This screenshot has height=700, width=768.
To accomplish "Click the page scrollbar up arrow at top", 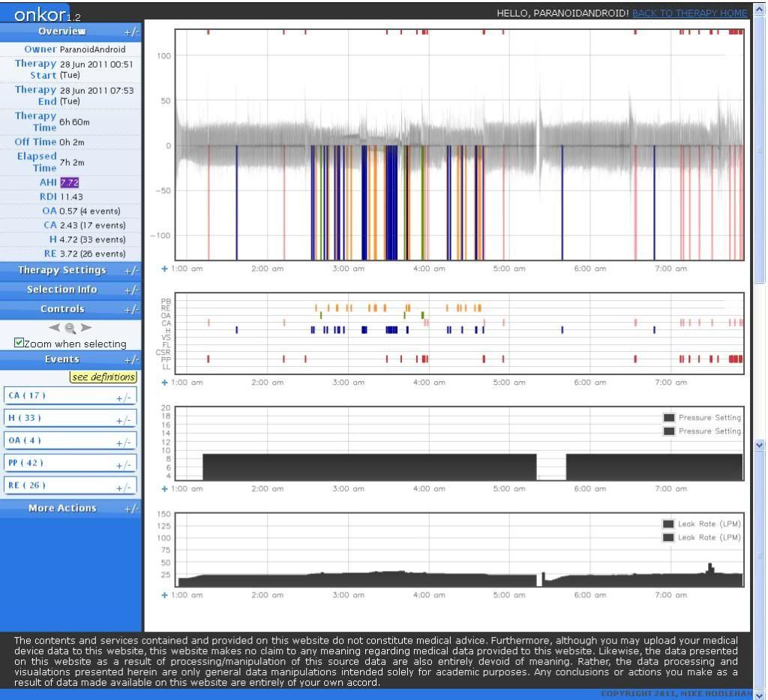I will pos(760,9).
